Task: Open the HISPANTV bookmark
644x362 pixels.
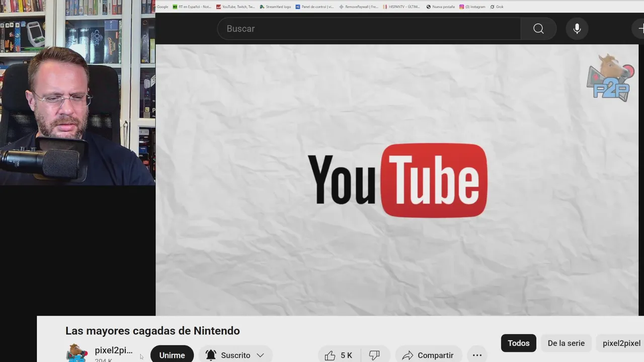Action: coord(401,7)
